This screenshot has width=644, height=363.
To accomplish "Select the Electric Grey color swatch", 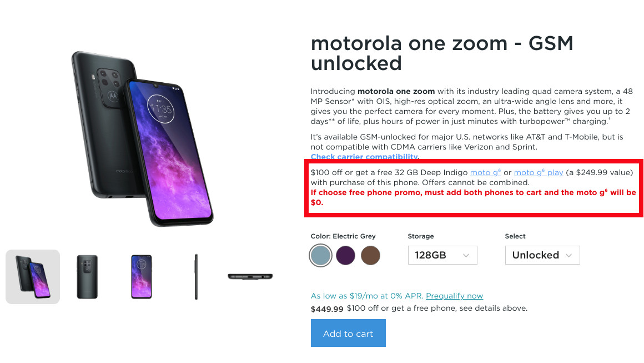I will 320,255.
